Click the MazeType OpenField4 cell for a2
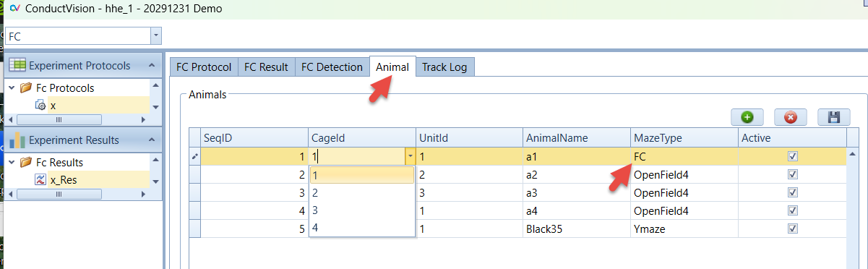 [684, 174]
